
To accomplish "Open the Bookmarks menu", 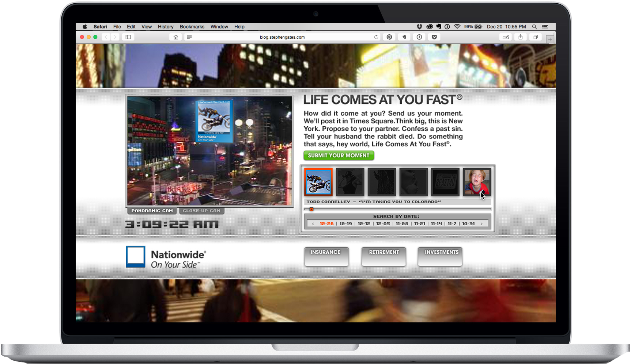I will point(192,27).
